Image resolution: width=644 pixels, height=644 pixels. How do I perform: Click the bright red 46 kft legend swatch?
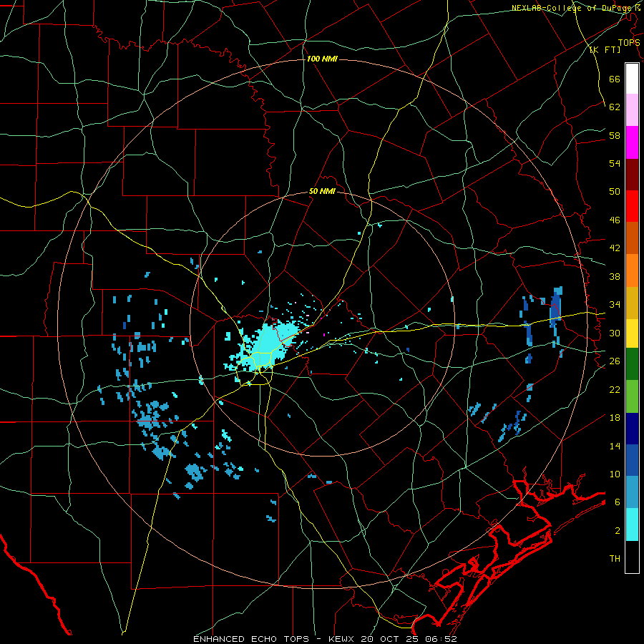pyautogui.click(x=632, y=206)
